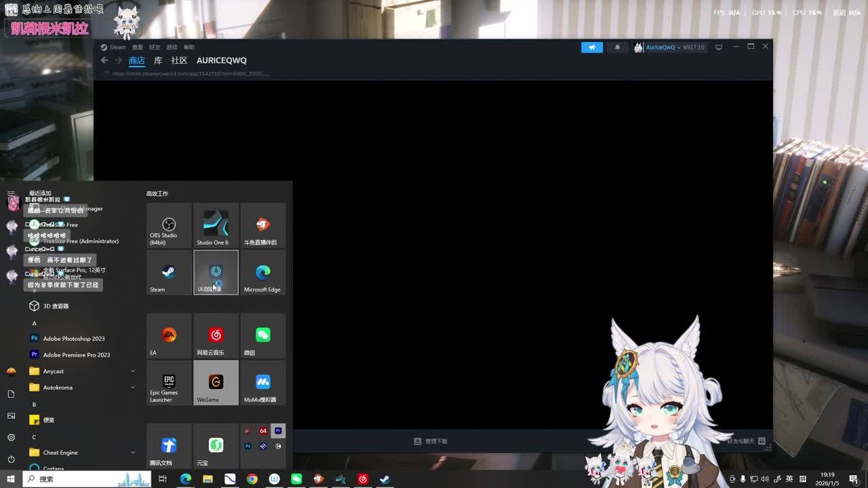Switch to the 商店 (Store) tab
Viewport: 868px width, 488px height.
pyautogui.click(x=137, y=60)
